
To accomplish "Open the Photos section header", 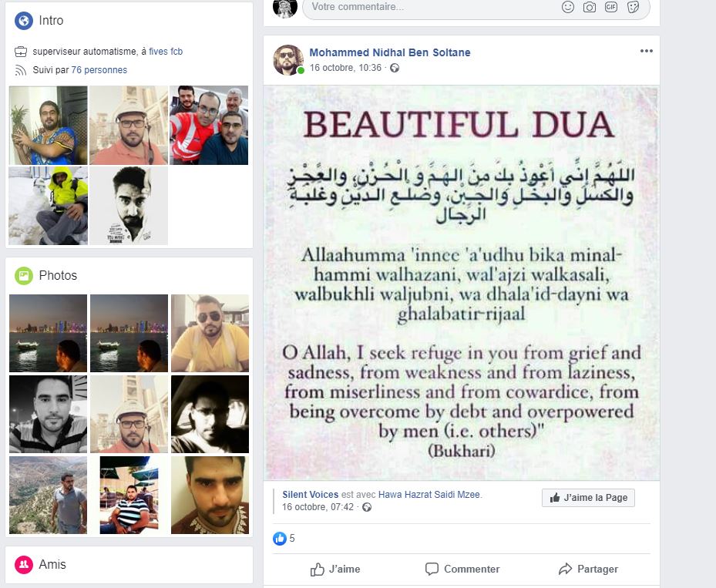I will [x=58, y=275].
